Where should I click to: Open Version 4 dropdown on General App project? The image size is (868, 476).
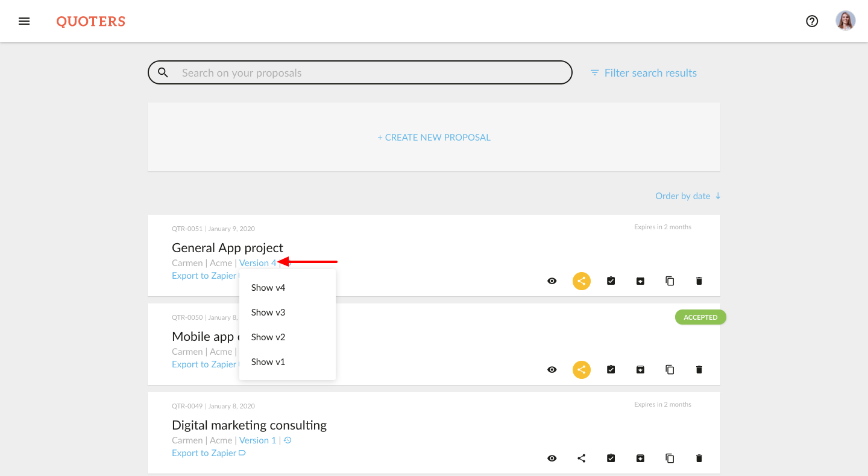click(x=259, y=262)
